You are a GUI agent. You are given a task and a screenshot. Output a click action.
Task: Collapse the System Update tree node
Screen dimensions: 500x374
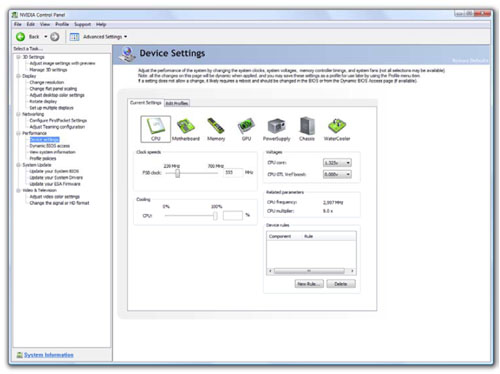(x=18, y=165)
